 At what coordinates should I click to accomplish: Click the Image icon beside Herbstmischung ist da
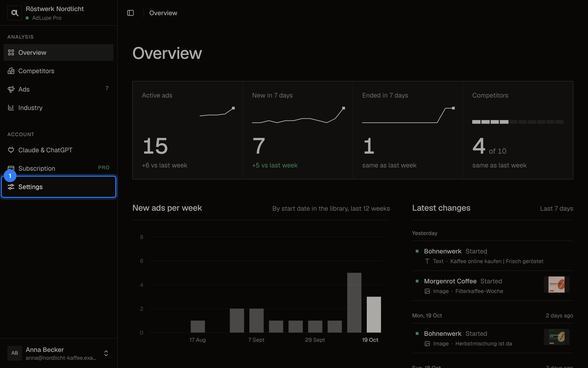[x=427, y=344]
